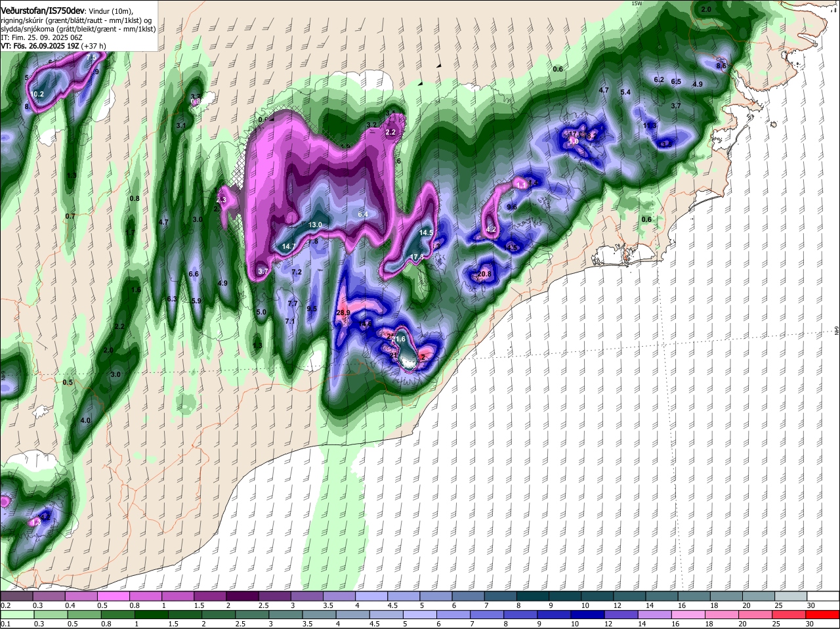Image resolution: width=840 pixels, height=629 pixels.
Task: Click the 0.7 map value on the left side
Action: point(70,216)
